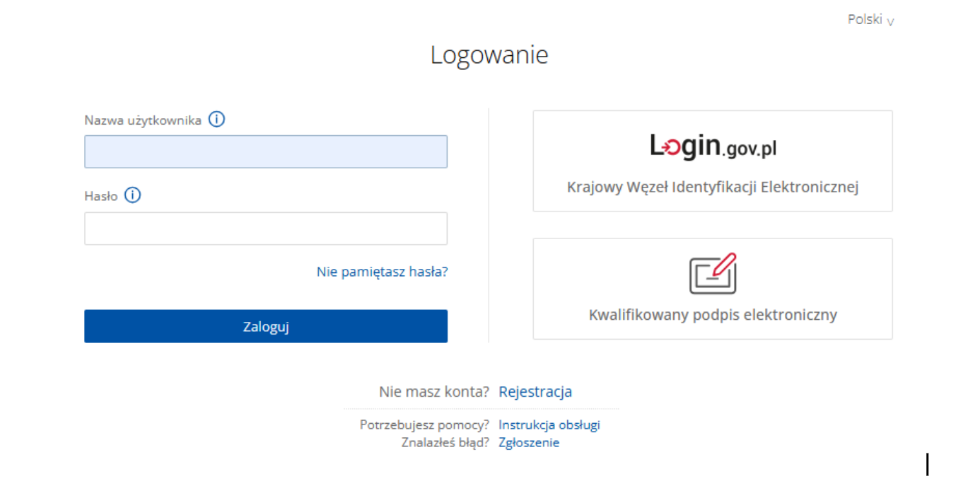Select the qualified signature pen icon
The image size is (980, 491).
713,274
